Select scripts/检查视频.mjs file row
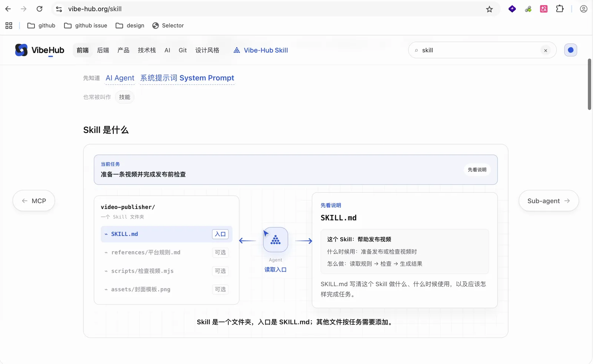This screenshot has height=364, width=593. tap(166, 271)
